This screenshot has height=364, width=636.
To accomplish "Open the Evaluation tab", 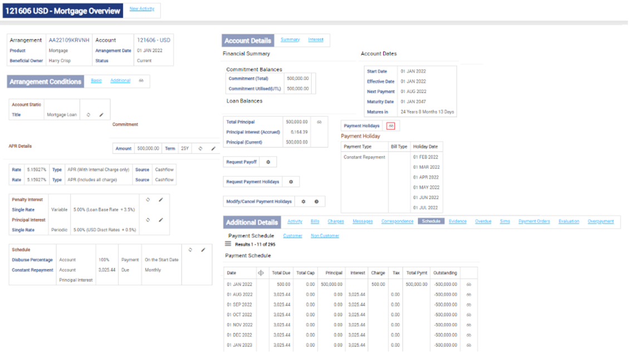I will (569, 222).
